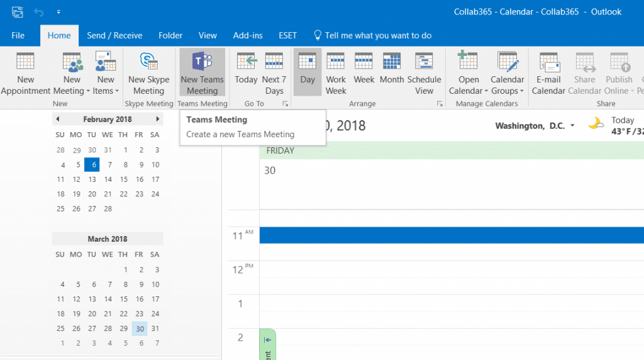644x360 pixels.
Task: Show the Next 7 Days
Action: click(x=274, y=74)
